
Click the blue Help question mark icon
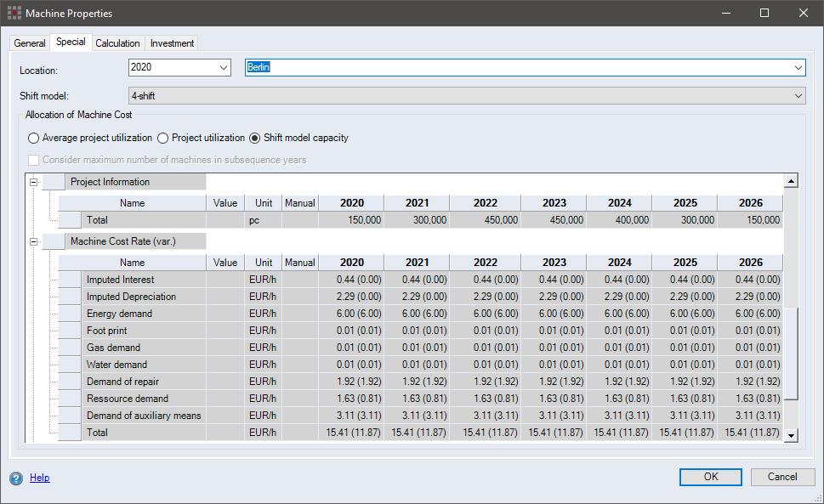pyautogui.click(x=16, y=478)
